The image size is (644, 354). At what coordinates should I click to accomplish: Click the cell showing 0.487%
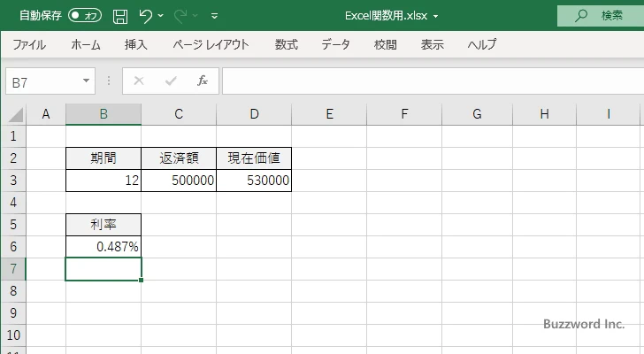click(x=103, y=247)
